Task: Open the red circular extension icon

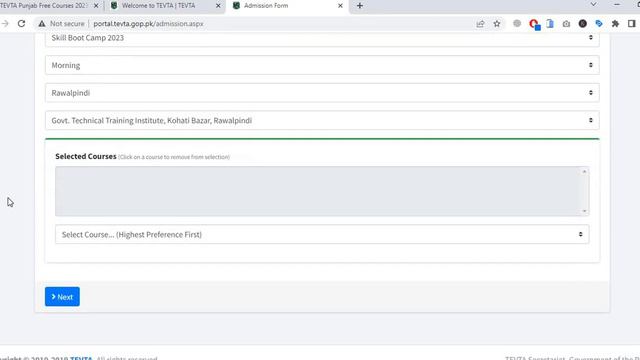Action: pyautogui.click(x=534, y=24)
